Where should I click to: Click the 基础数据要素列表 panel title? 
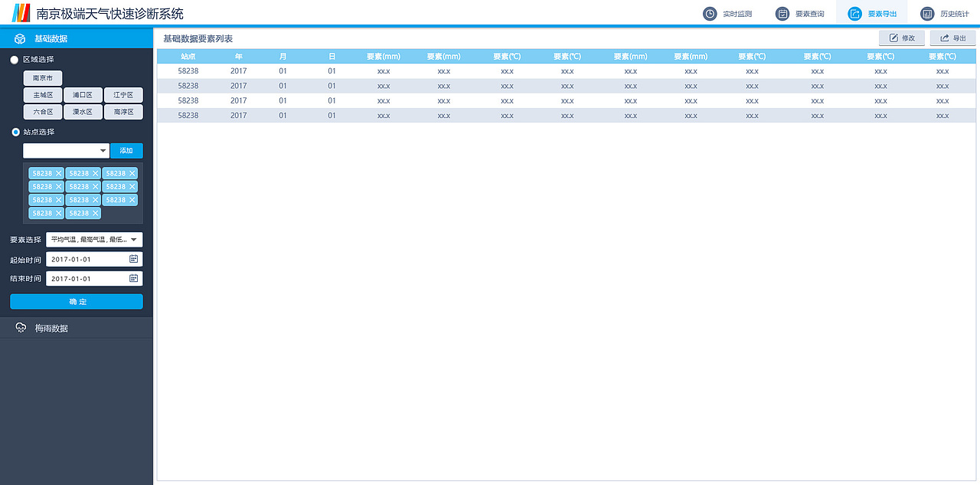198,38
